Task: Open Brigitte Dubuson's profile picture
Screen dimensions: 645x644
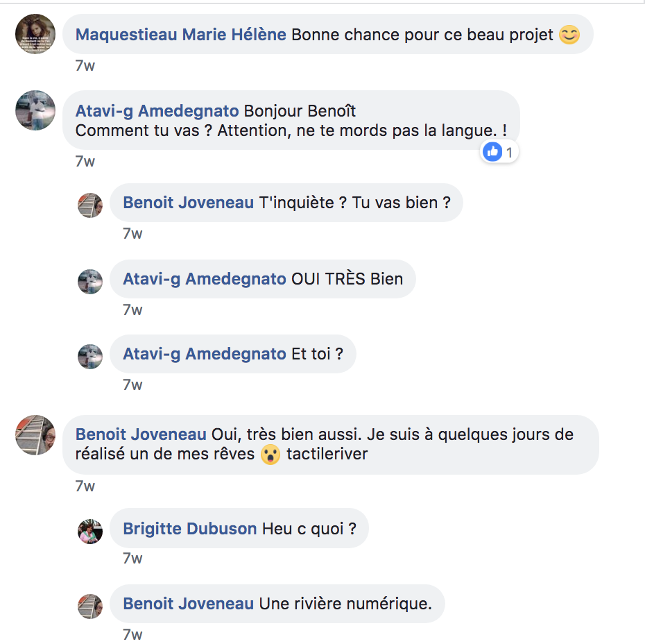Action: [90, 532]
